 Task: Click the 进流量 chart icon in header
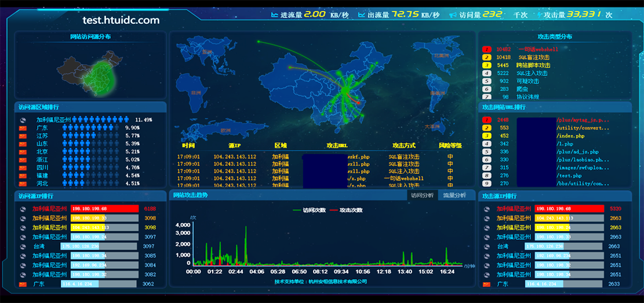coord(275,15)
